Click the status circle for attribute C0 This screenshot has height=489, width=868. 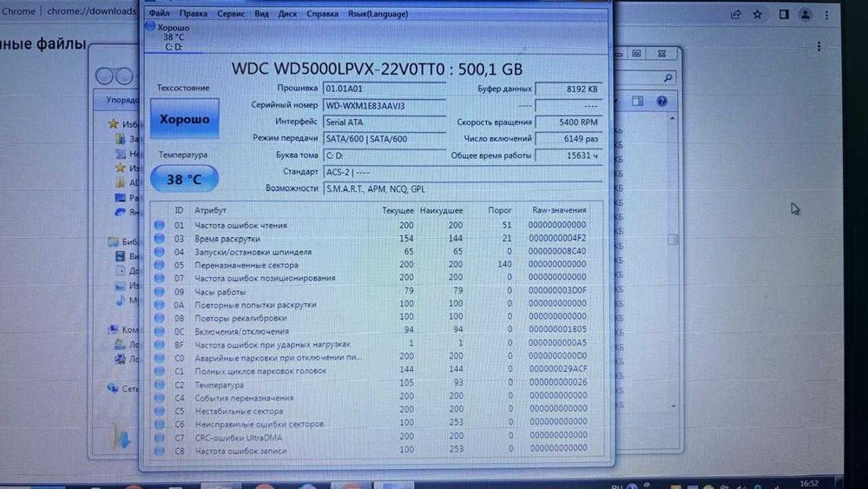[160, 357]
